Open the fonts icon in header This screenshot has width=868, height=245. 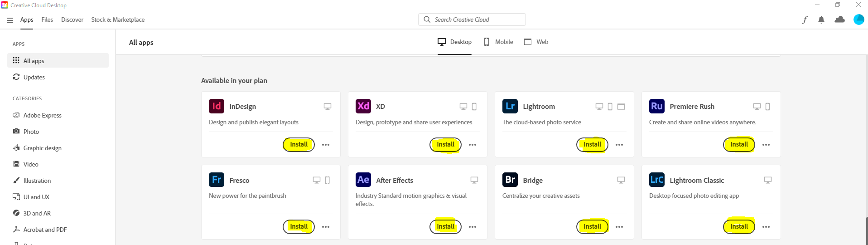coord(805,20)
